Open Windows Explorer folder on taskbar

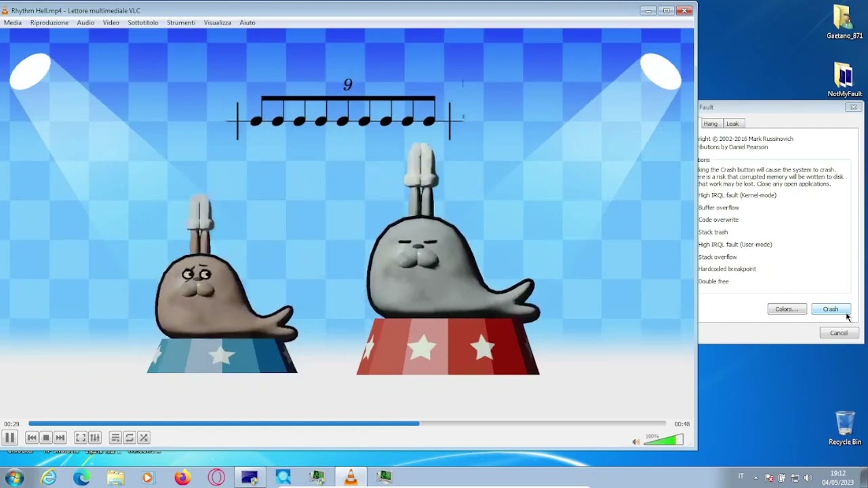116,477
